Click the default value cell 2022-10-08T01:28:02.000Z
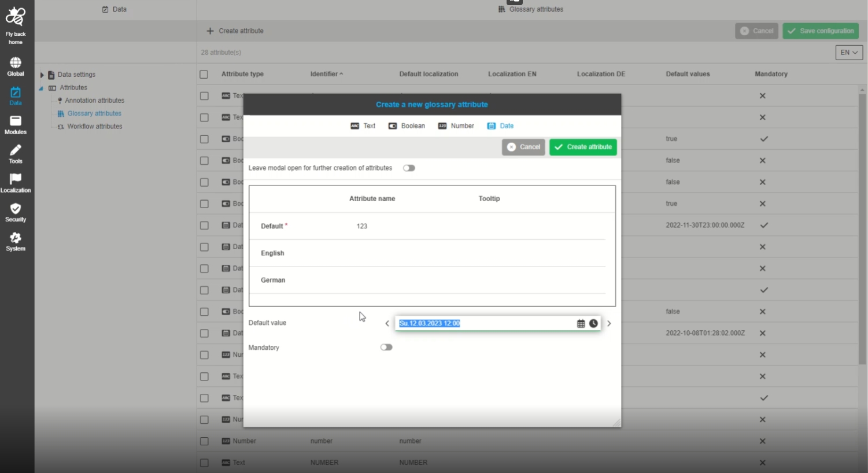Screen dimensions: 868x473 click(x=705, y=333)
